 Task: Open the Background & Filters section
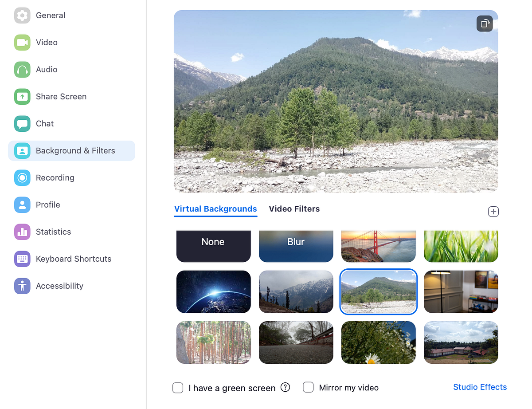coord(75,150)
